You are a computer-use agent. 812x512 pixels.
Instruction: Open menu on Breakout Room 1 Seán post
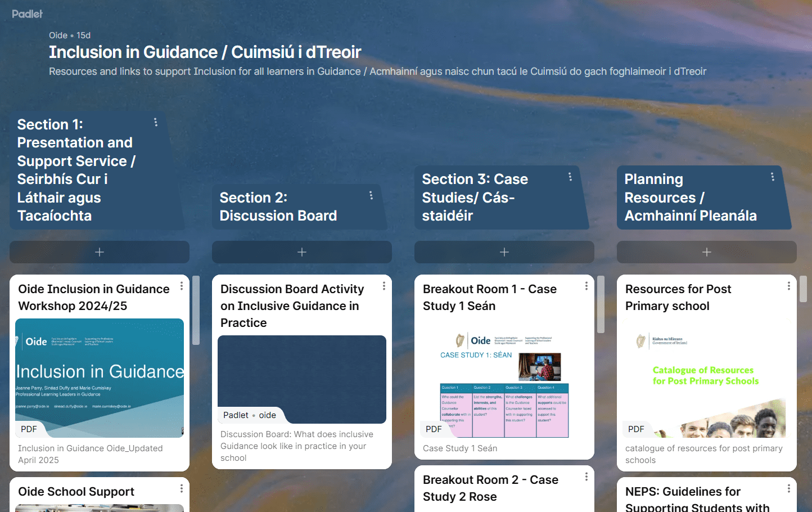tap(586, 286)
